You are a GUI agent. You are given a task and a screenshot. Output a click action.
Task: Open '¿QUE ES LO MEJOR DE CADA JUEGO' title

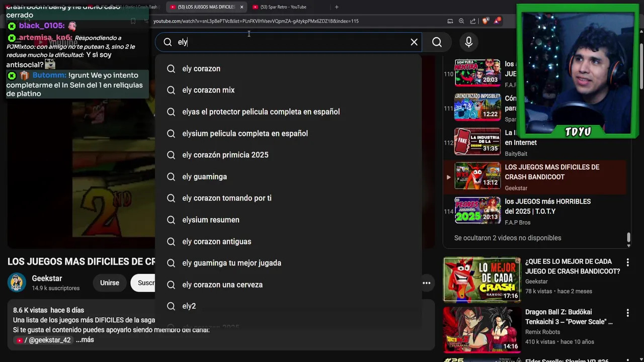pyautogui.click(x=573, y=266)
